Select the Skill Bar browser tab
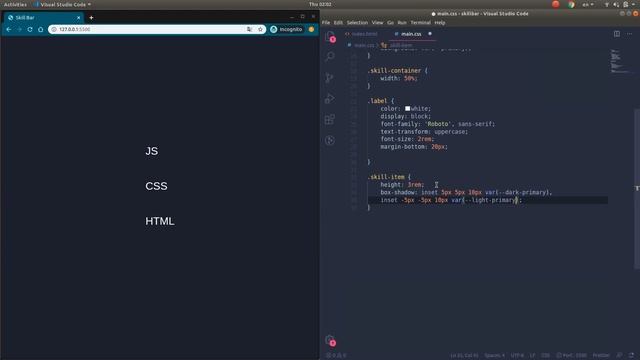640x360 pixels. click(x=43, y=18)
